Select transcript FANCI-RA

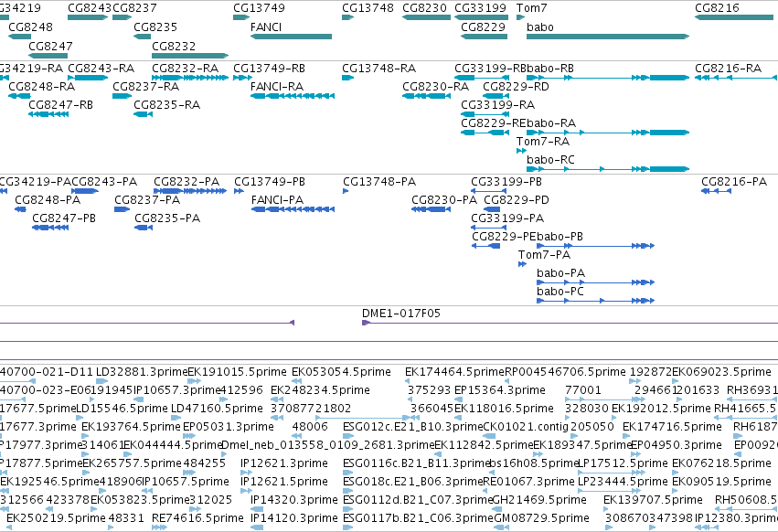click(277, 87)
